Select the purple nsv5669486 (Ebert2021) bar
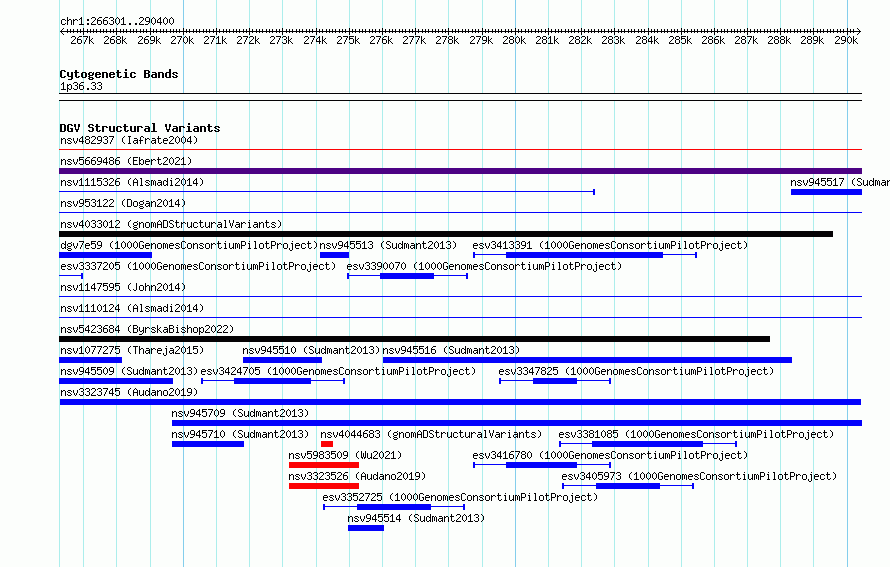Image resolution: width=890 pixels, height=567 pixels. point(460,171)
